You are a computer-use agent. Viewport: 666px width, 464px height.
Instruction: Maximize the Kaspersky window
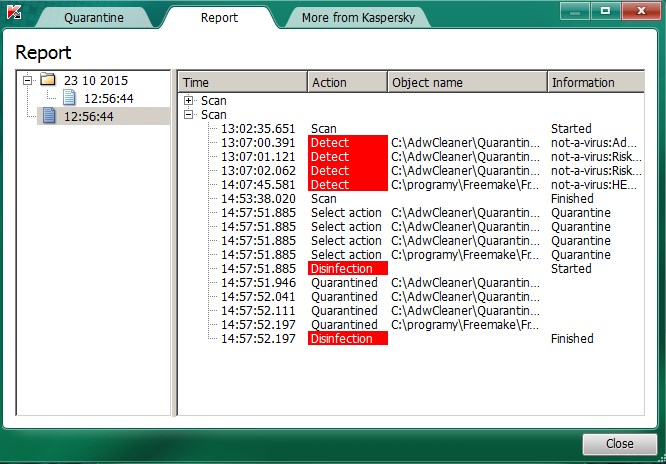pos(606,11)
